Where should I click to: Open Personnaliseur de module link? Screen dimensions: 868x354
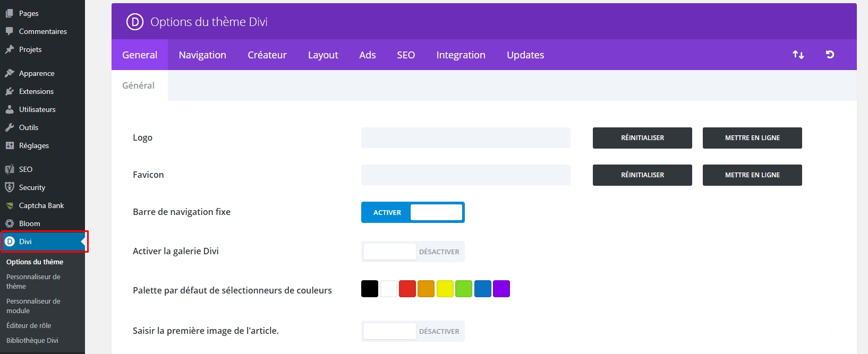[x=33, y=306]
